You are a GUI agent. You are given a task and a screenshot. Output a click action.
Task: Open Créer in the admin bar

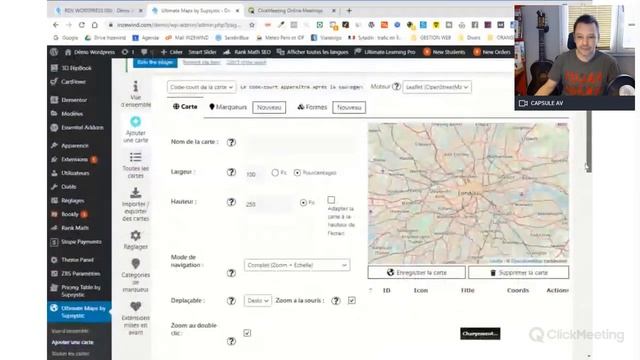[172, 52]
